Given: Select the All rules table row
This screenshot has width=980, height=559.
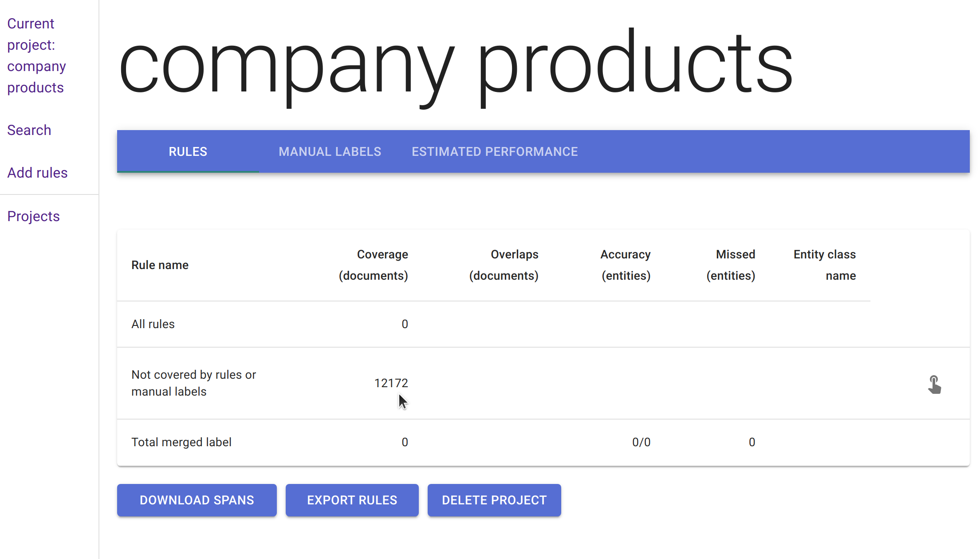Looking at the screenshot, I should (x=153, y=324).
